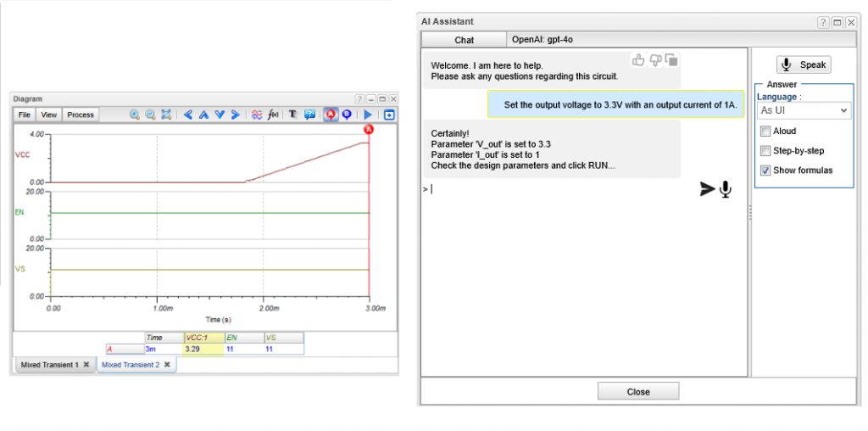The width and height of the screenshot is (868, 431).
Task: Fit diagram to window with zoom-fit icon
Action: coord(165,115)
